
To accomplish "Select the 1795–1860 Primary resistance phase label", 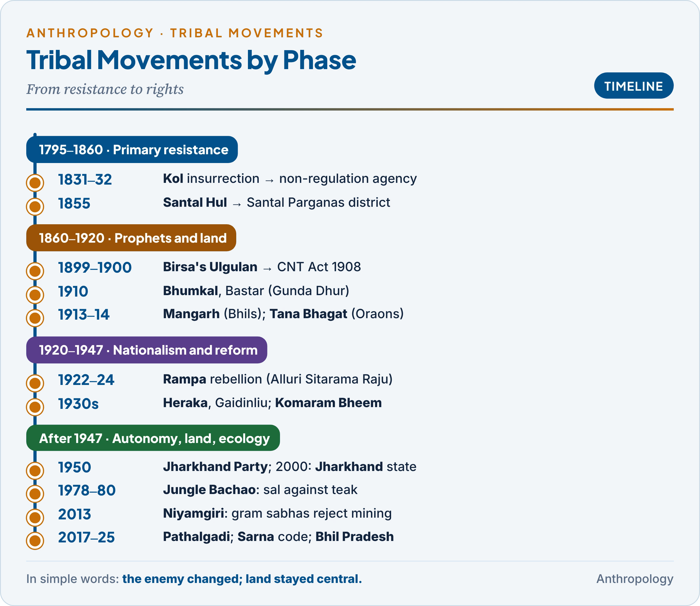I will (x=132, y=150).
